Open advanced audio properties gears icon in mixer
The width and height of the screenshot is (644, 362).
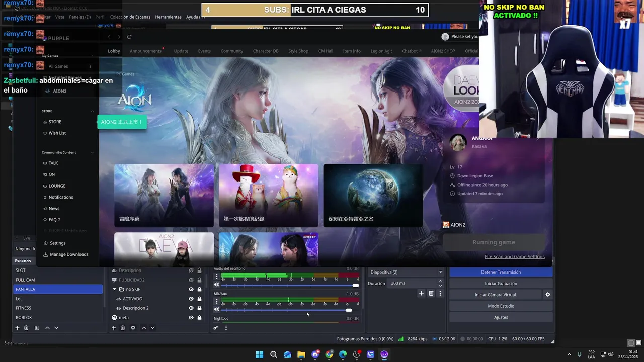coord(215,328)
